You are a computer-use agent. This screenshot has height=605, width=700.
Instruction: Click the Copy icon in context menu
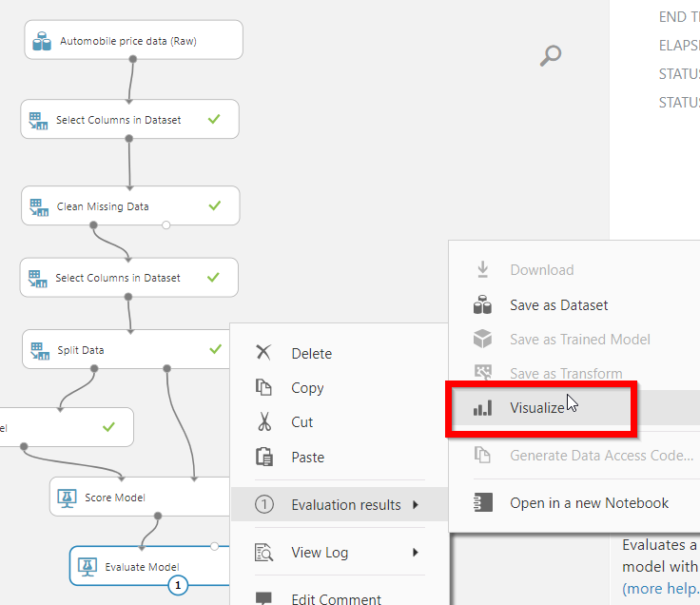tap(263, 386)
